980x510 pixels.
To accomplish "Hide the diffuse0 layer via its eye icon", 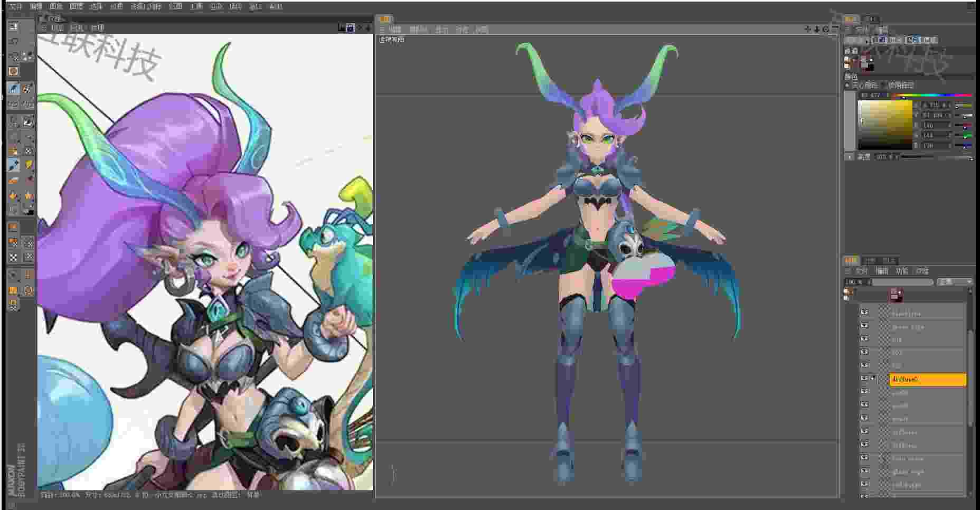I will pyautogui.click(x=864, y=379).
